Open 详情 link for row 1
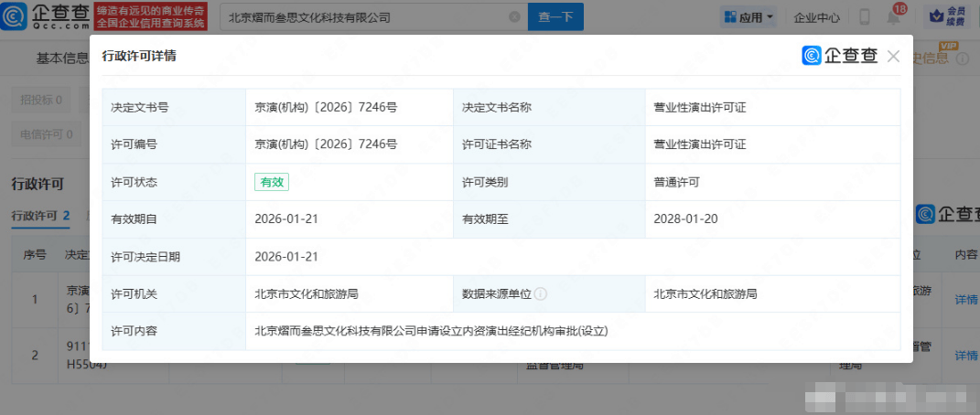The width and height of the screenshot is (980, 415). [x=965, y=299]
